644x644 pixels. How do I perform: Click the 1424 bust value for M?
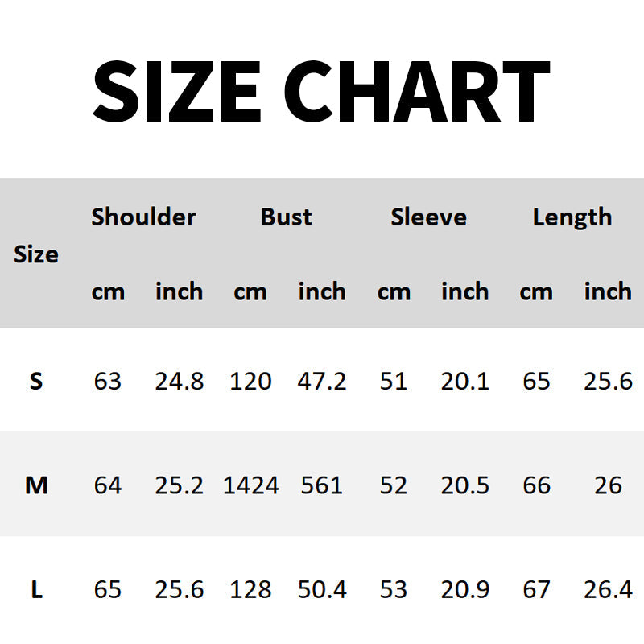pos(250,485)
